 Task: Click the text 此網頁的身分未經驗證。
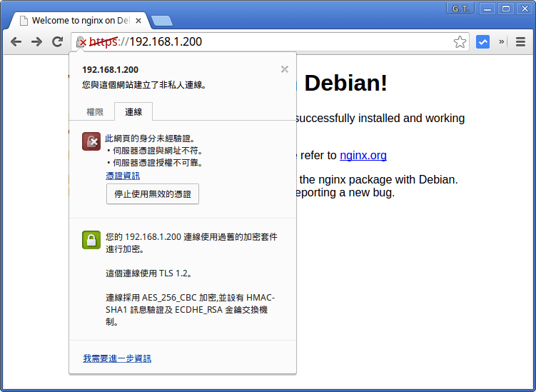[x=150, y=139]
